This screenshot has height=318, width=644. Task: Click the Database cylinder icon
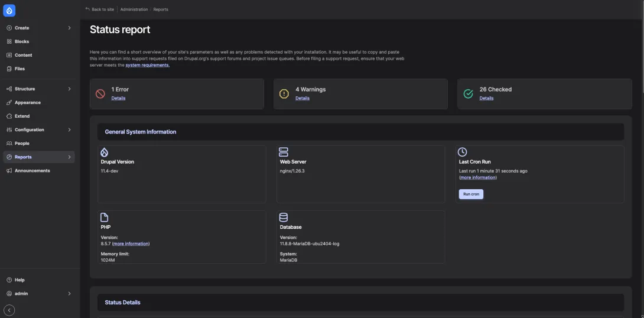pos(284,218)
